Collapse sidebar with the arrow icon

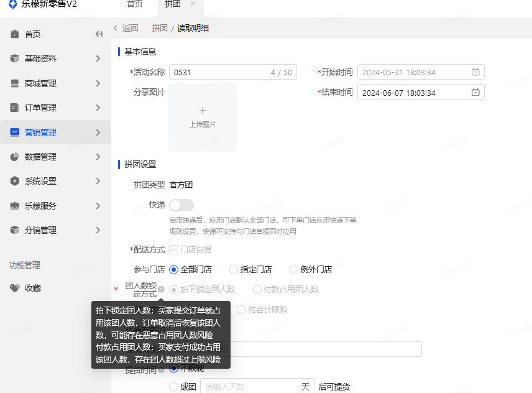pyautogui.click(x=99, y=34)
